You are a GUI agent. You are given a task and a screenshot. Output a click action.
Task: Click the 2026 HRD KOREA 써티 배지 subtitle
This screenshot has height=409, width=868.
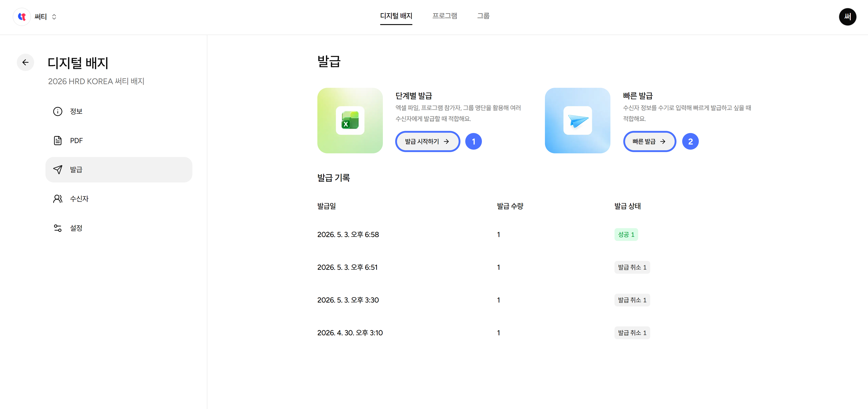click(x=96, y=81)
